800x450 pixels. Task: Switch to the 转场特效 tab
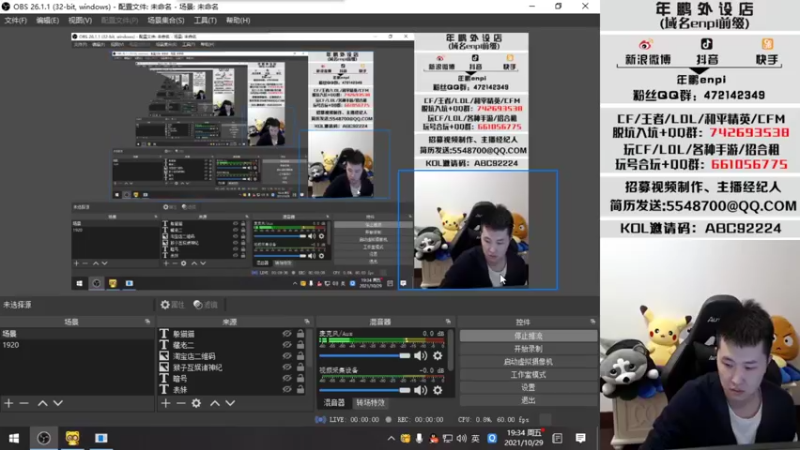tap(370, 403)
